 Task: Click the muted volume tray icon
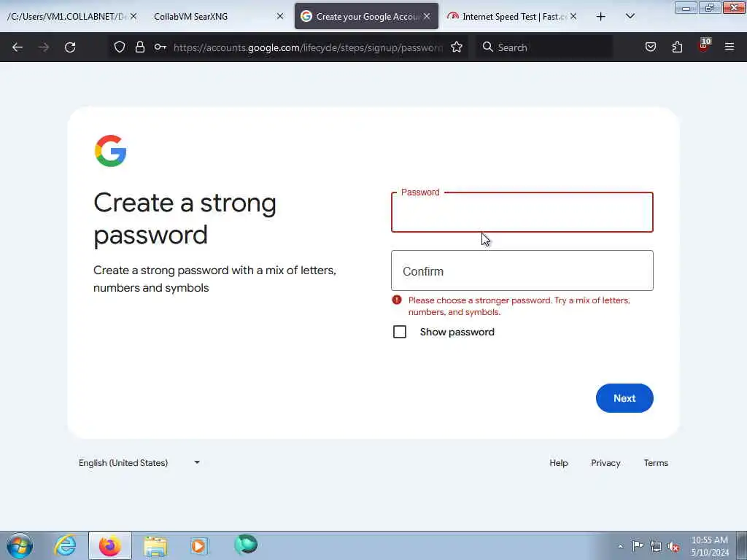coord(673,546)
